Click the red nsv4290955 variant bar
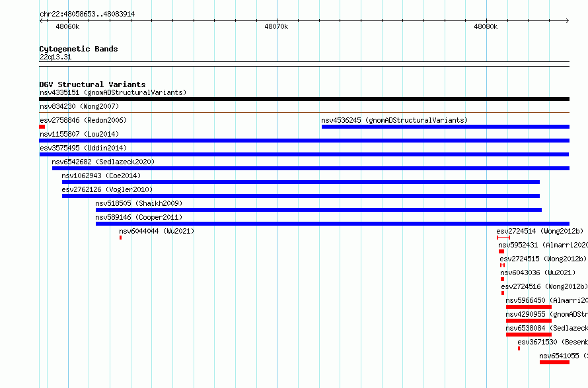The image size is (588, 388). pos(529,321)
